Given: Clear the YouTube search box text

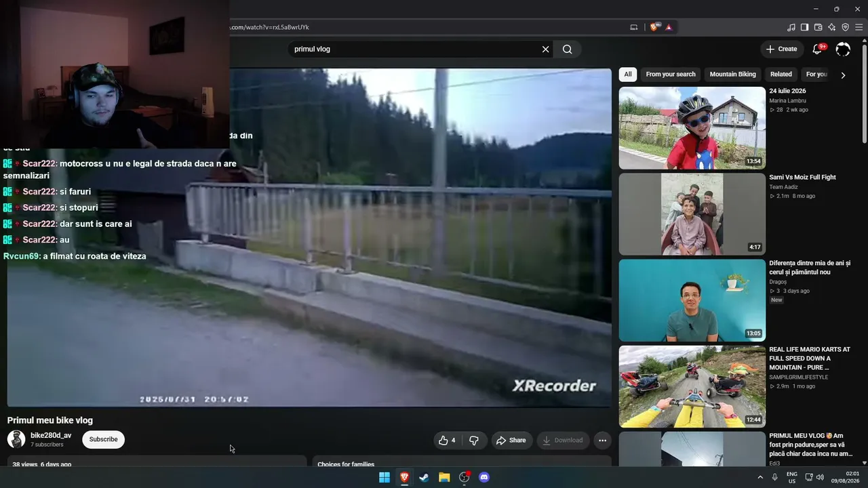Looking at the screenshot, I should 545,49.
